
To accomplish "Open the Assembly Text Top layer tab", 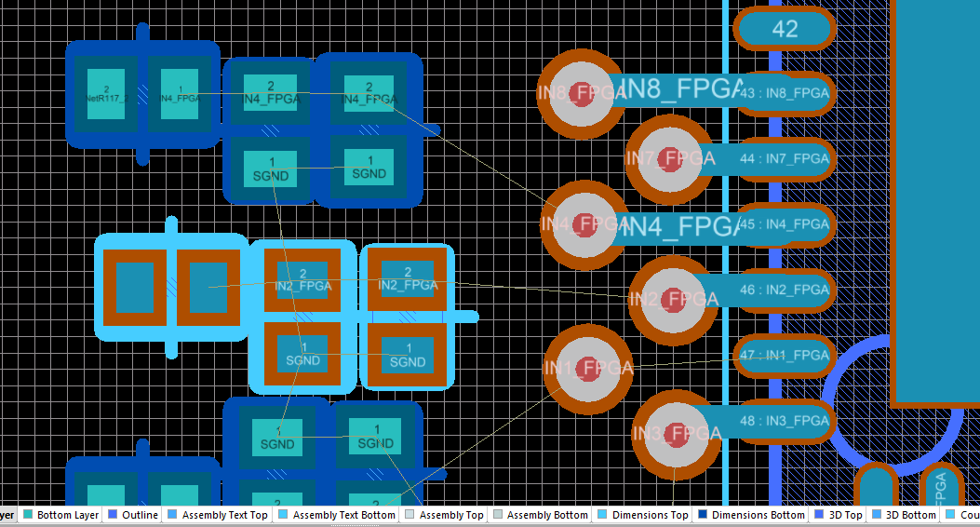I will 218,515.
